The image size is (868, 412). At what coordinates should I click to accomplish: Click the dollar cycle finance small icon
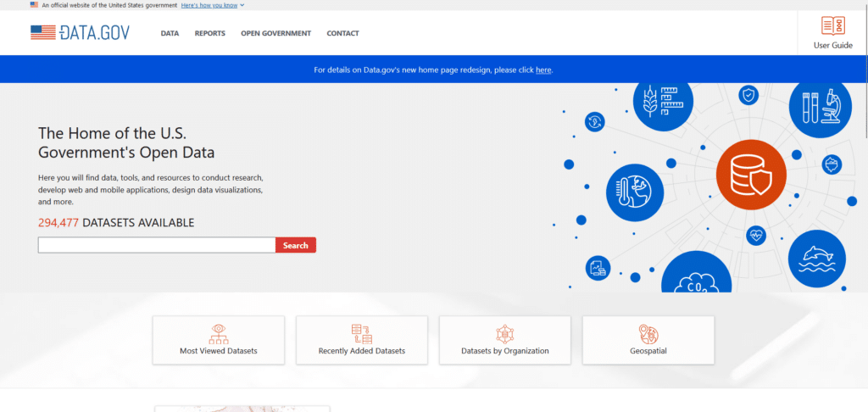click(x=595, y=122)
